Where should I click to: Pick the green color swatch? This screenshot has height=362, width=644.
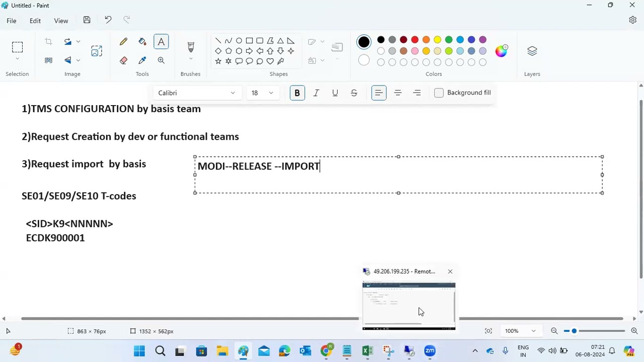click(449, 40)
